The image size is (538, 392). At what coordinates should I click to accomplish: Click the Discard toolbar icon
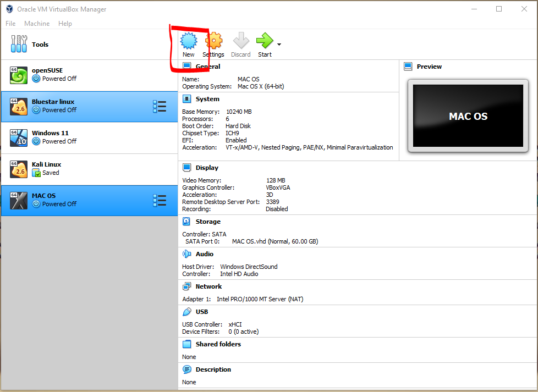[240, 41]
